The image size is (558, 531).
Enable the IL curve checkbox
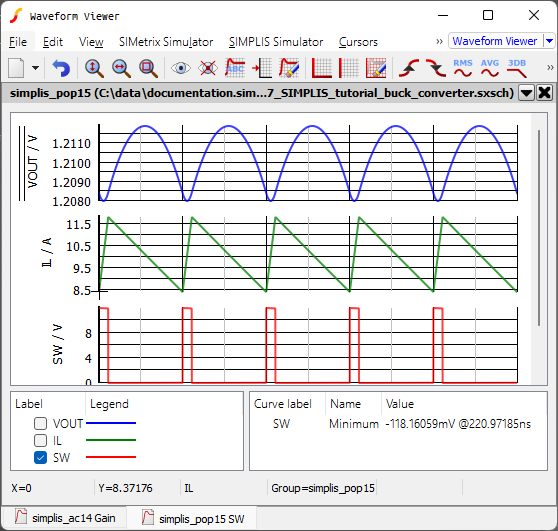pyautogui.click(x=40, y=440)
